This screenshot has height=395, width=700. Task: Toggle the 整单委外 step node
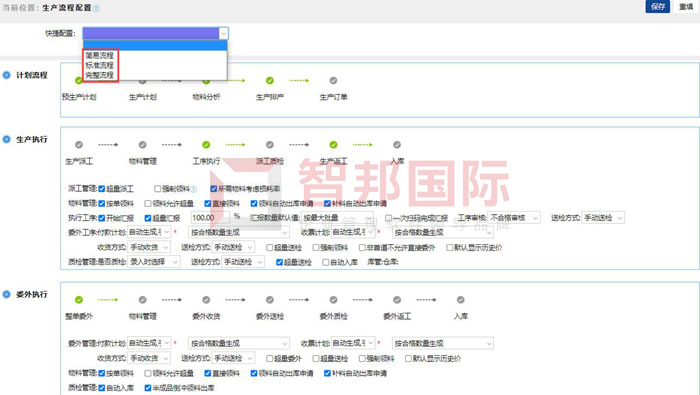pos(79,300)
